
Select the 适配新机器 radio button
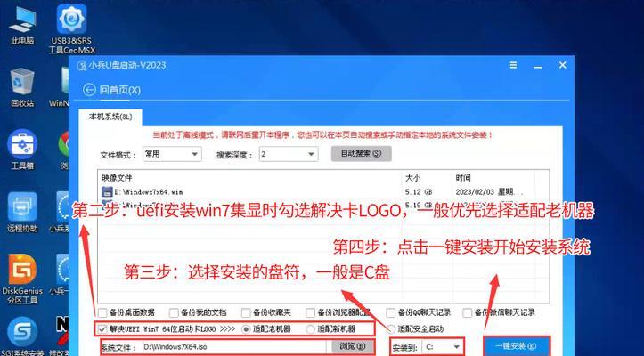[x=311, y=329]
